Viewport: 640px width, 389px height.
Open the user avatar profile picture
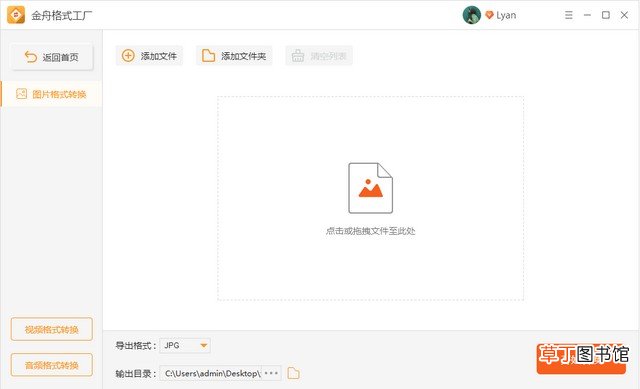[x=471, y=15]
